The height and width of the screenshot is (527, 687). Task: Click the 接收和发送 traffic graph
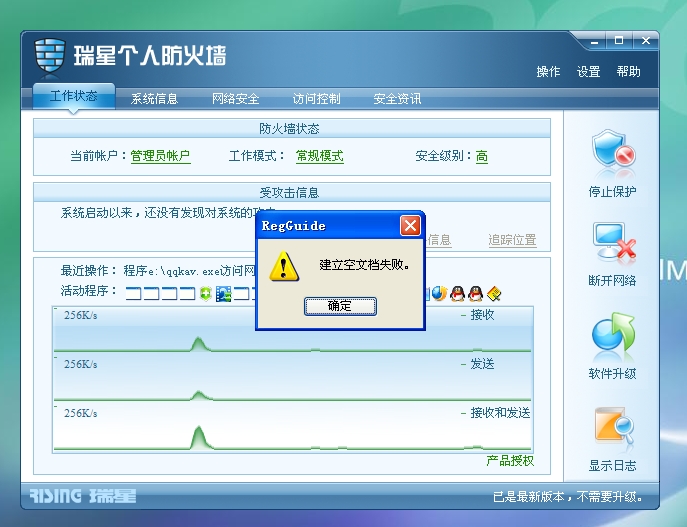292,429
